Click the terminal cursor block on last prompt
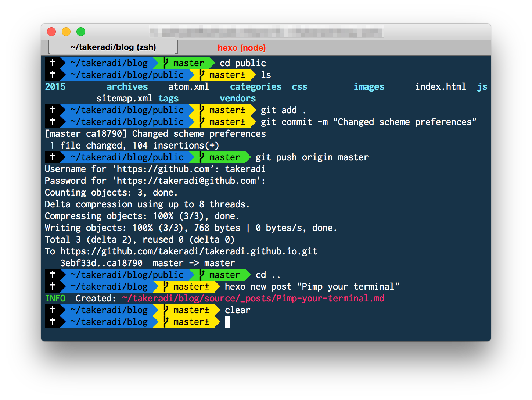The image size is (532, 400). click(227, 322)
